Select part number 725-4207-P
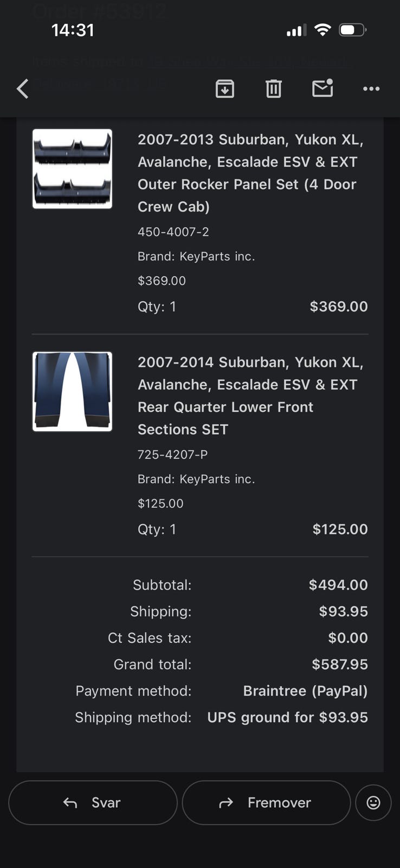The width and height of the screenshot is (400, 868). pos(172,455)
